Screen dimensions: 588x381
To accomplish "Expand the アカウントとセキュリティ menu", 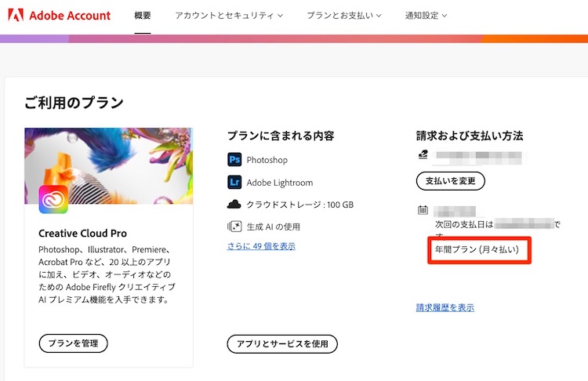I will [x=229, y=16].
